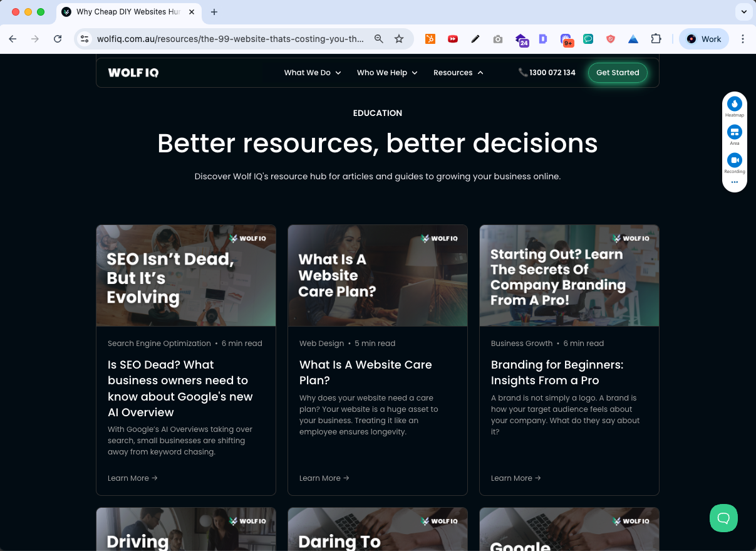This screenshot has height=551, width=756.
Task: Click the Get Started button
Action: coord(618,73)
